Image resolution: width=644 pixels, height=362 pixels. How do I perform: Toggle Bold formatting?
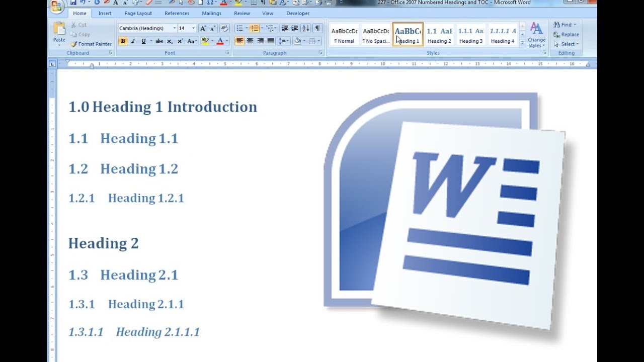[x=123, y=41]
